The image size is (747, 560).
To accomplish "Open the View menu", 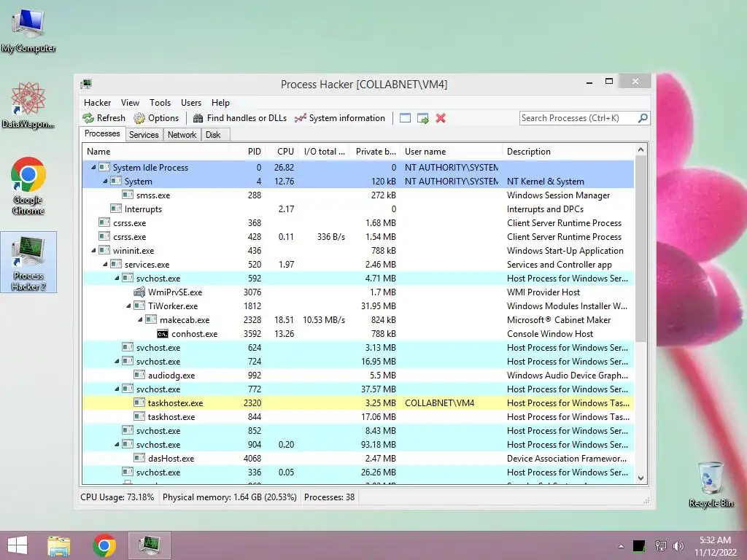I will pos(130,102).
